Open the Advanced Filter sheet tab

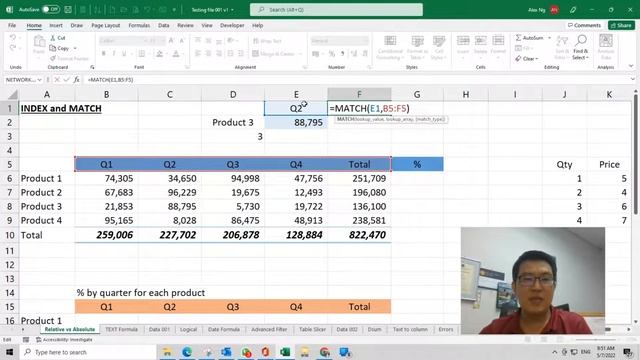point(269,329)
